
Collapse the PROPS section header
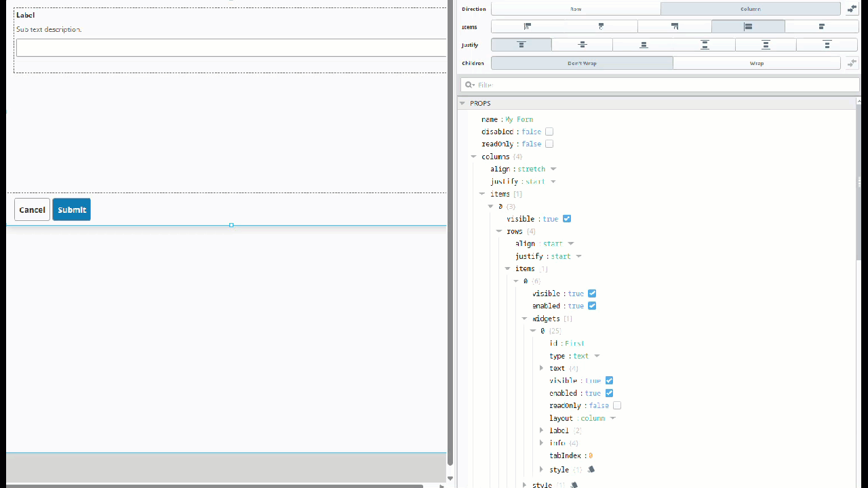(x=462, y=103)
